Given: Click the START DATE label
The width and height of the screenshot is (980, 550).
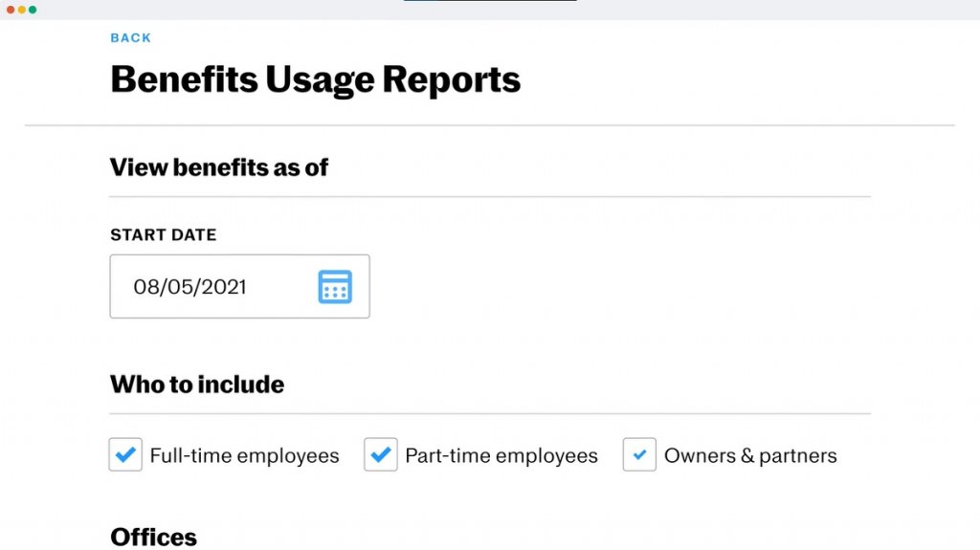Looking at the screenshot, I should coord(163,235).
